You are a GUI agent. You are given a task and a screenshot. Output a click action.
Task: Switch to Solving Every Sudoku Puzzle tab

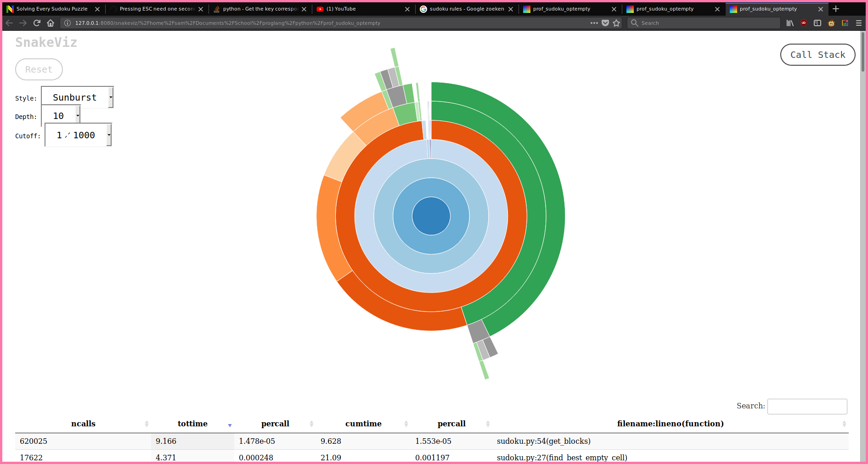pyautogui.click(x=51, y=9)
